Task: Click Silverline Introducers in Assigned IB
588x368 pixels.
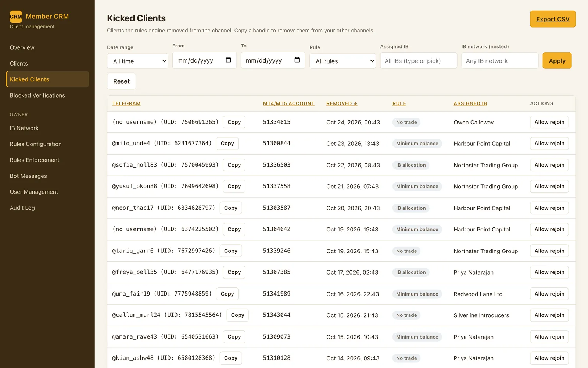Action: click(x=481, y=315)
